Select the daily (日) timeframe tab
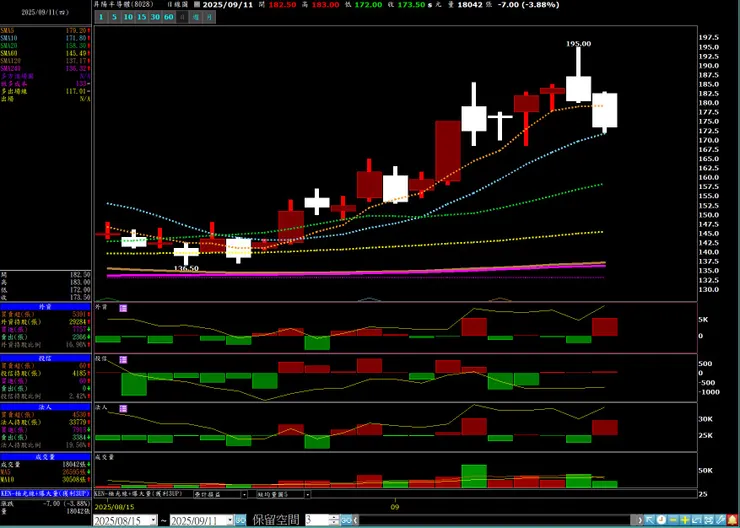The height and width of the screenshot is (528, 740). click(182, 17)
